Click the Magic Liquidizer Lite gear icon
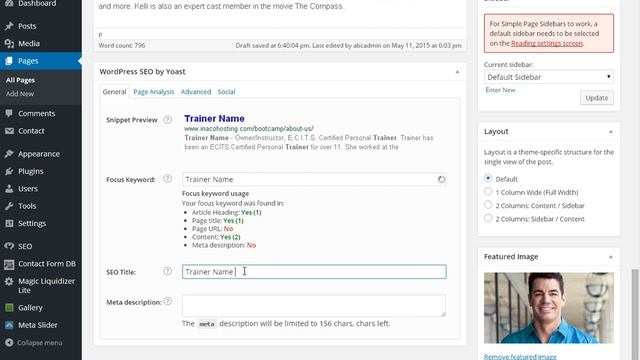Screen dimensions: 640x360 (x=9, y=281)
